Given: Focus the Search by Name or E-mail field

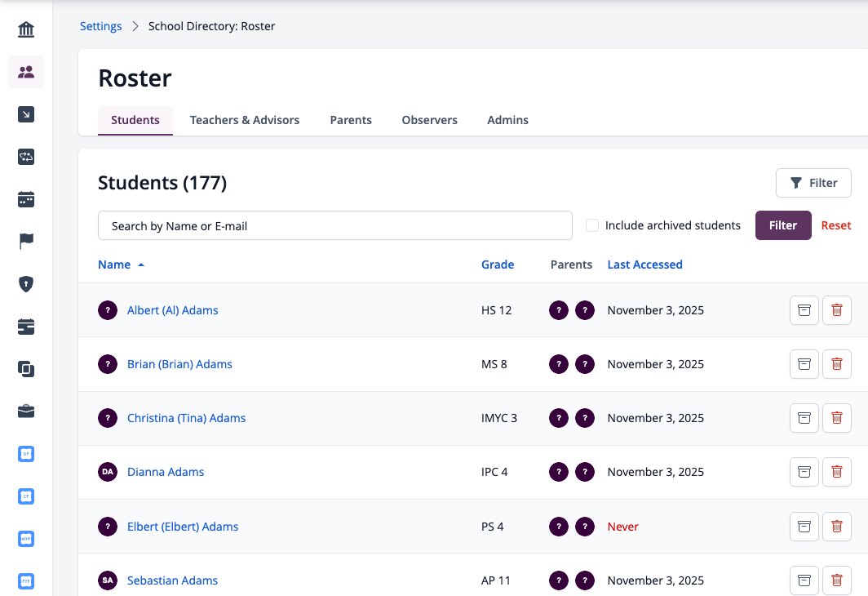Looking at the screenshot, I should [x=335, y=225].
